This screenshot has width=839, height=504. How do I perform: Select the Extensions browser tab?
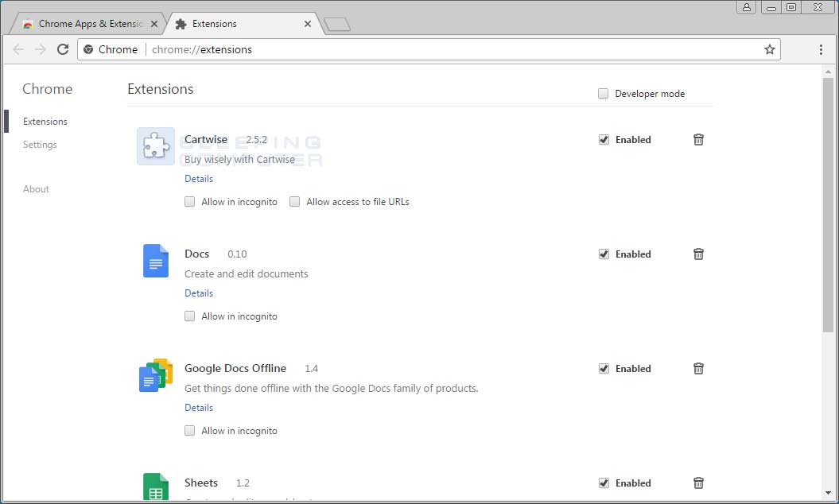click(x=243, y=24)
